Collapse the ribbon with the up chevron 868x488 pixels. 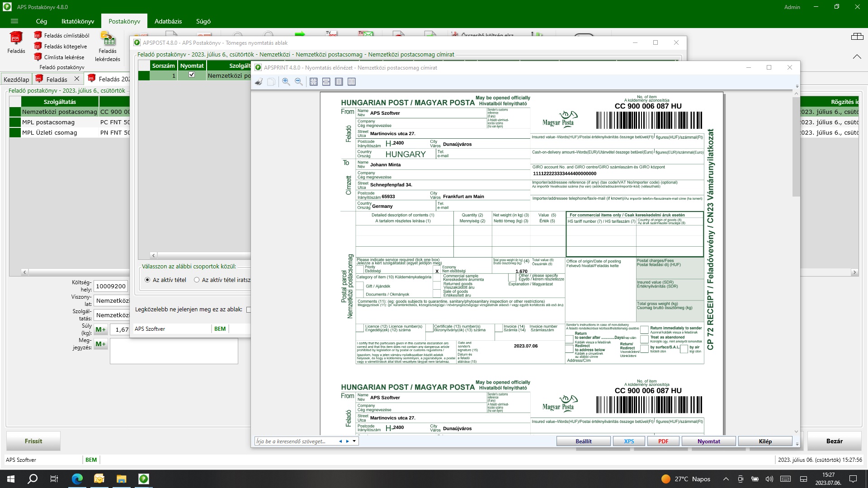tap(857, 56)
